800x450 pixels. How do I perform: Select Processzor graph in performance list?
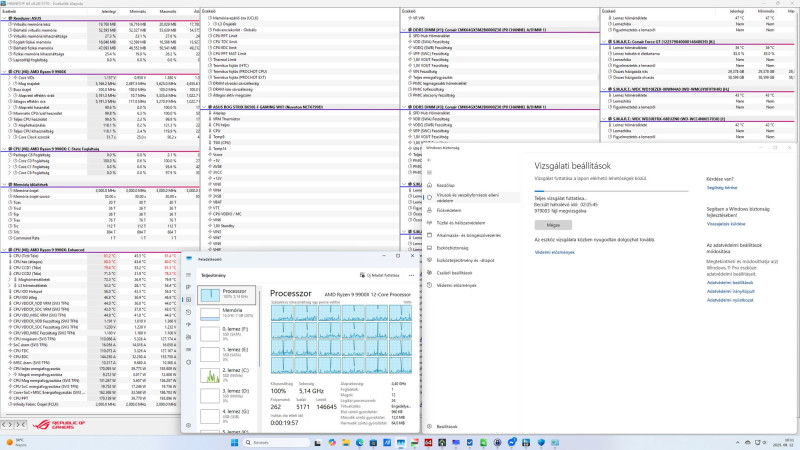click(x=227, y=295)
